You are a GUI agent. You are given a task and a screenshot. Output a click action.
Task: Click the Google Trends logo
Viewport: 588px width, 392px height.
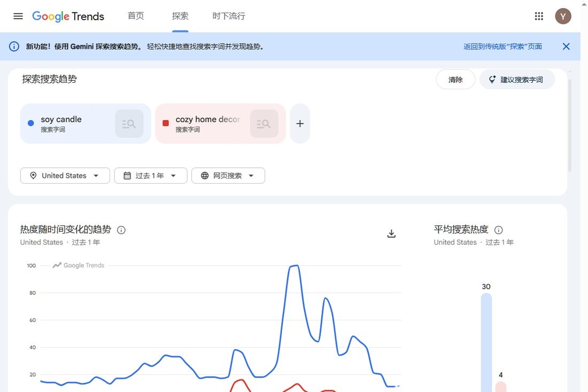pyautogui.click(x=68, y=16)
